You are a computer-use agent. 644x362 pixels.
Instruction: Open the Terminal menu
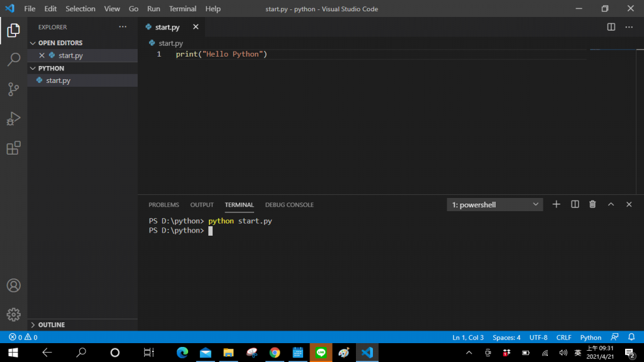[x=183, y=9]
